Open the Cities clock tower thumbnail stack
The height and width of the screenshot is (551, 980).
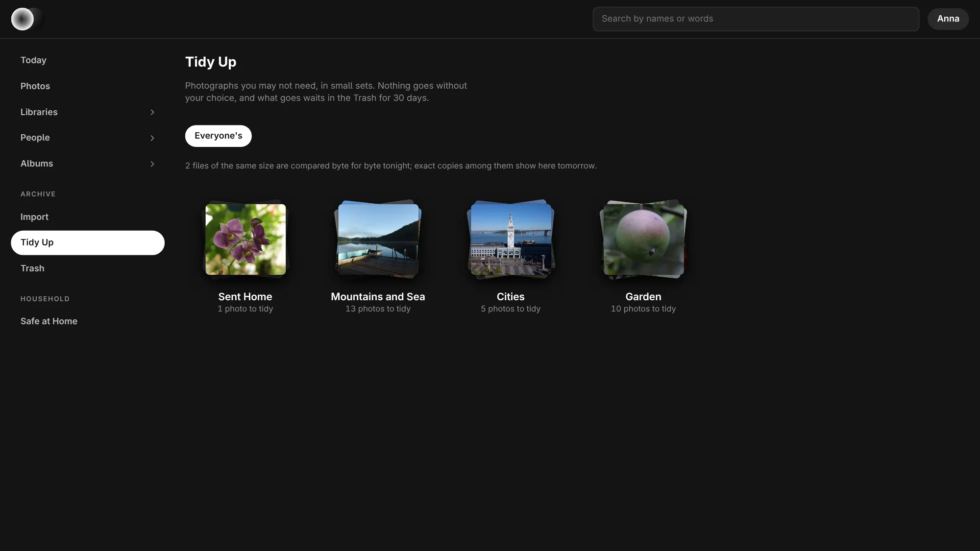point(511,239)
